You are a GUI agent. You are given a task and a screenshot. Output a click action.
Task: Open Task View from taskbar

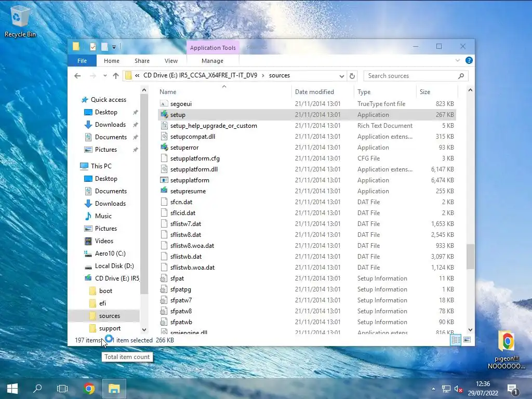(x=62, y=389)
